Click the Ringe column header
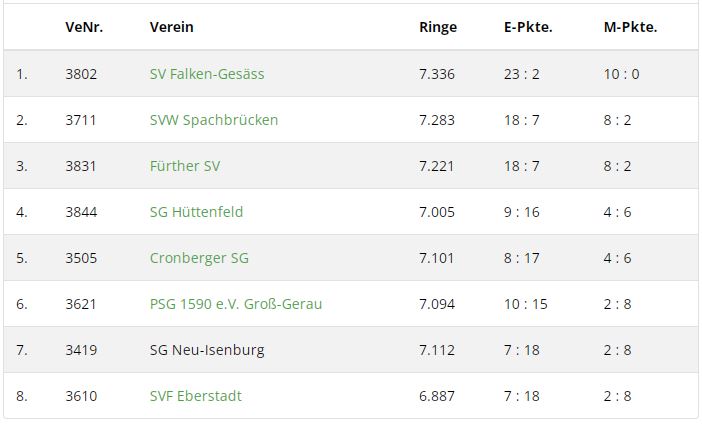This screenshot has width=702, height=424. click(438, 27)
